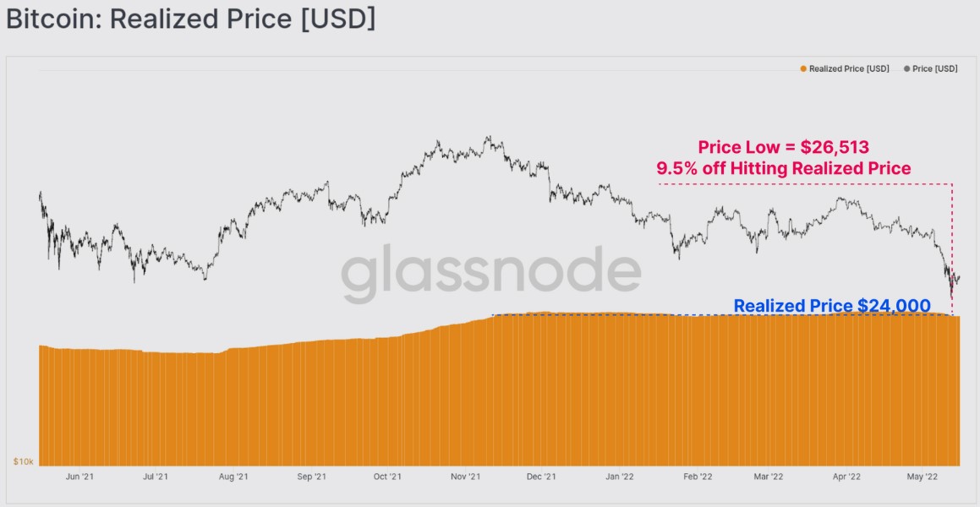Click the Oct '21 x-axis label
This screenshot has height=507, width=980.
click(386, 477)
